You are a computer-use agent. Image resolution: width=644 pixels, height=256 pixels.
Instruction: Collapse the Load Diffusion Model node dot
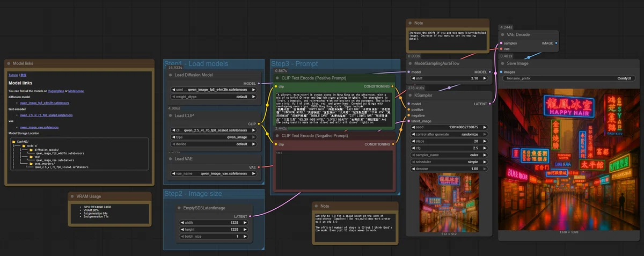[x=170, y=75]
